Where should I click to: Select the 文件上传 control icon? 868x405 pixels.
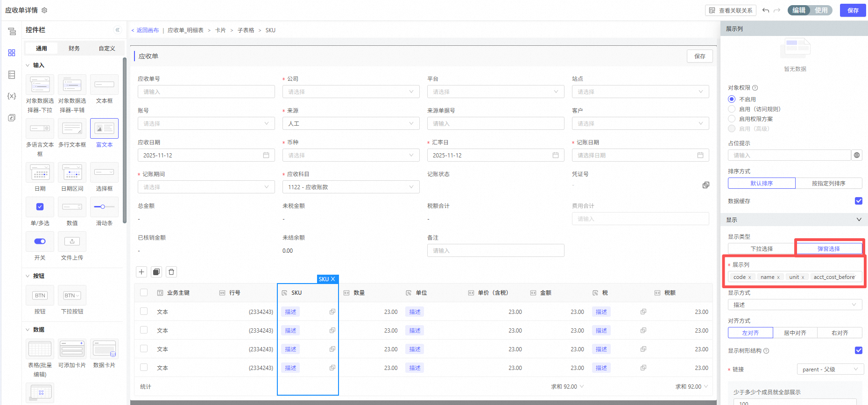(72, 242)
